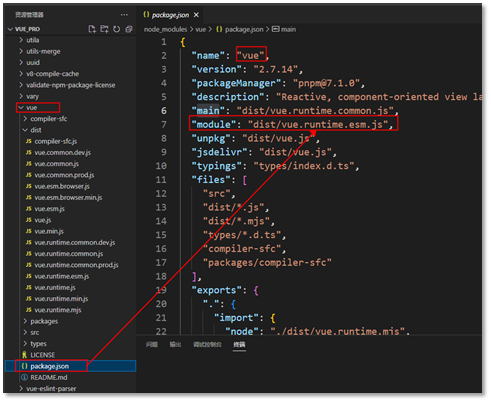
Task: Open vue.runtime.mjs file
Action: [x=58, y=310]
